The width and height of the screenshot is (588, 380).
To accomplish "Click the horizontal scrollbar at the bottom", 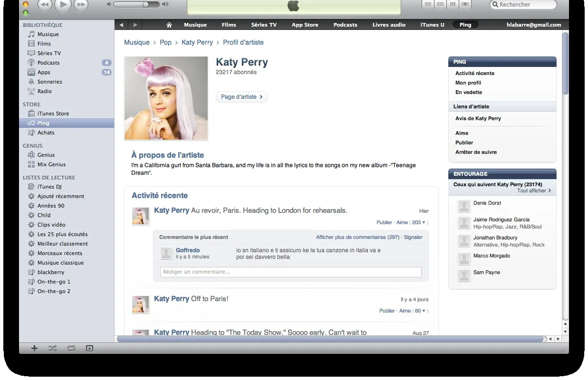I will point(330,339).
